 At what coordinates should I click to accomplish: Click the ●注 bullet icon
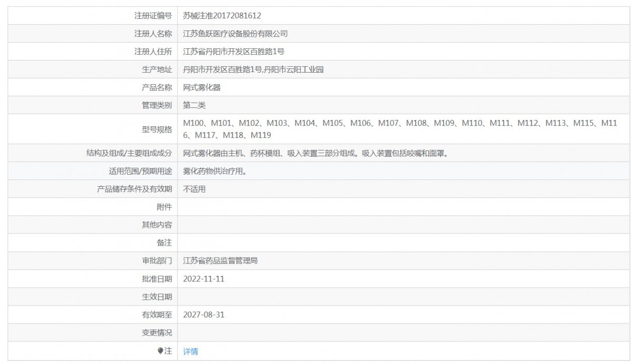coord(161,351)
